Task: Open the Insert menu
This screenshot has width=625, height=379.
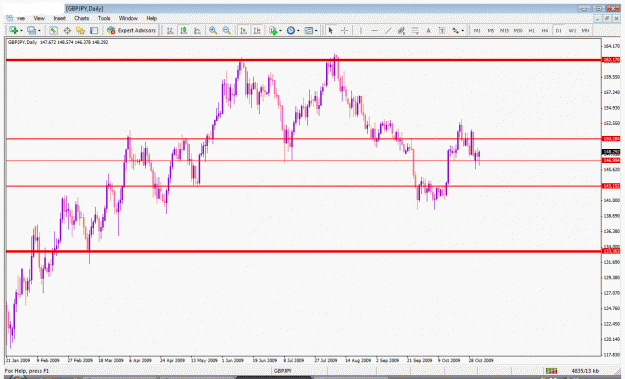Action: 59,18
